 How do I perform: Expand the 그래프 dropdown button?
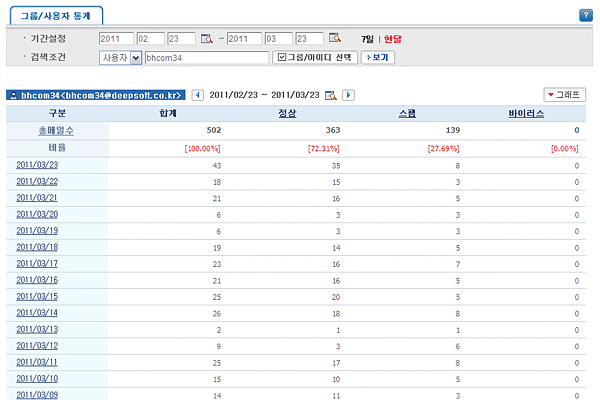coord(564,95)
